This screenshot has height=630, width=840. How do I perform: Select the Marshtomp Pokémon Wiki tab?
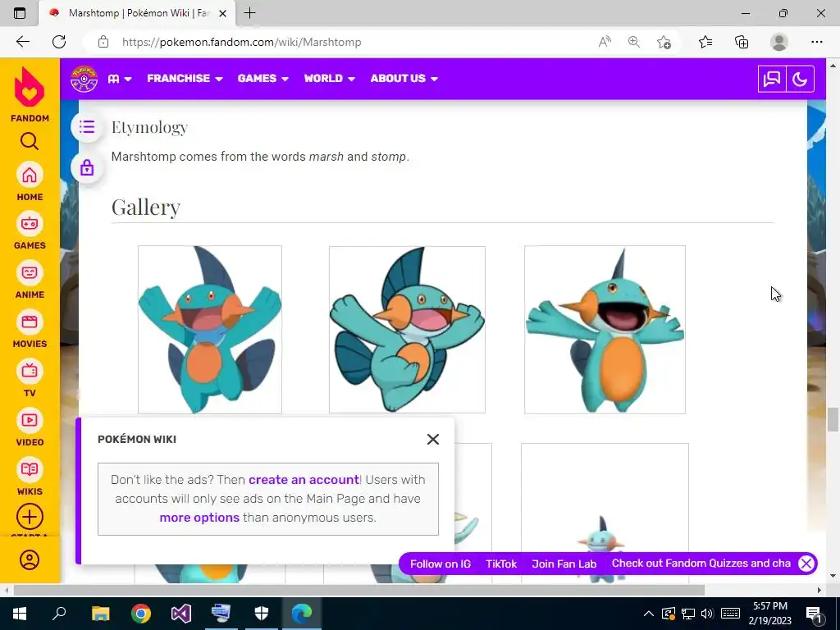[x=138, y=13]
